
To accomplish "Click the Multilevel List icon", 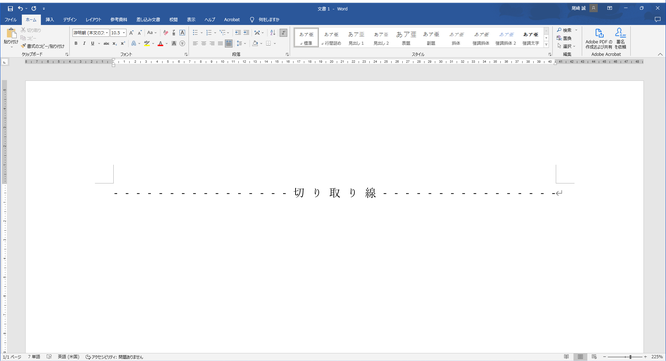I will (223, 33).
